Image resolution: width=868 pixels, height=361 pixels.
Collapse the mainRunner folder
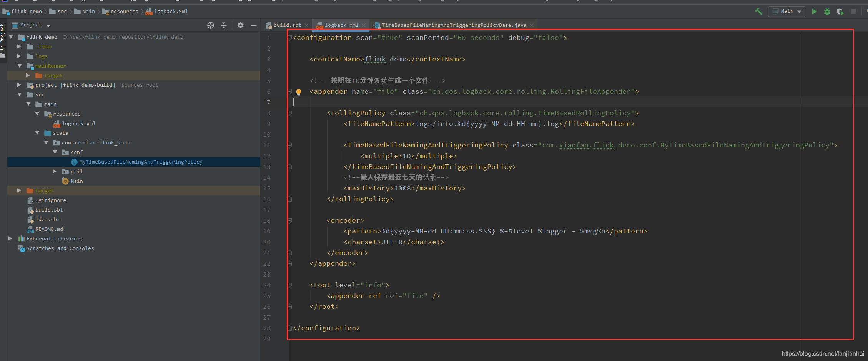click(19, 66)
